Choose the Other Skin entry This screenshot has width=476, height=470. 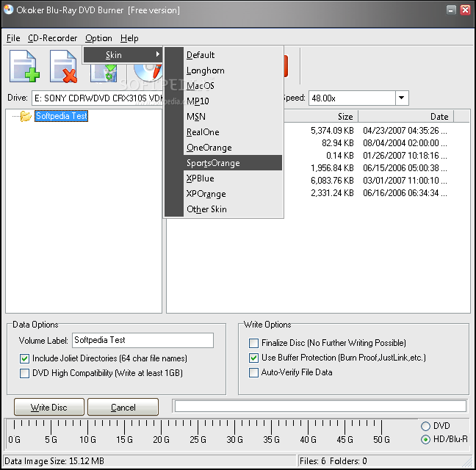click(233, 209)
